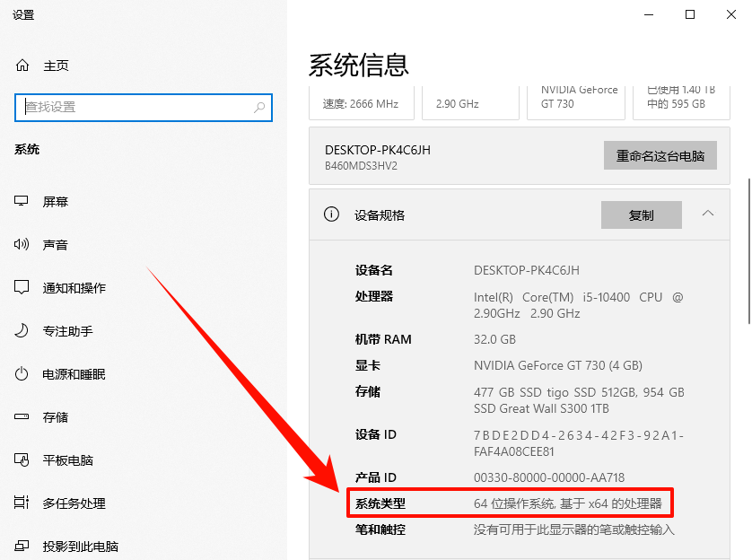Minimize the 设置 window
The width and height of the screenshot is (752, 560).
point(649,15)
